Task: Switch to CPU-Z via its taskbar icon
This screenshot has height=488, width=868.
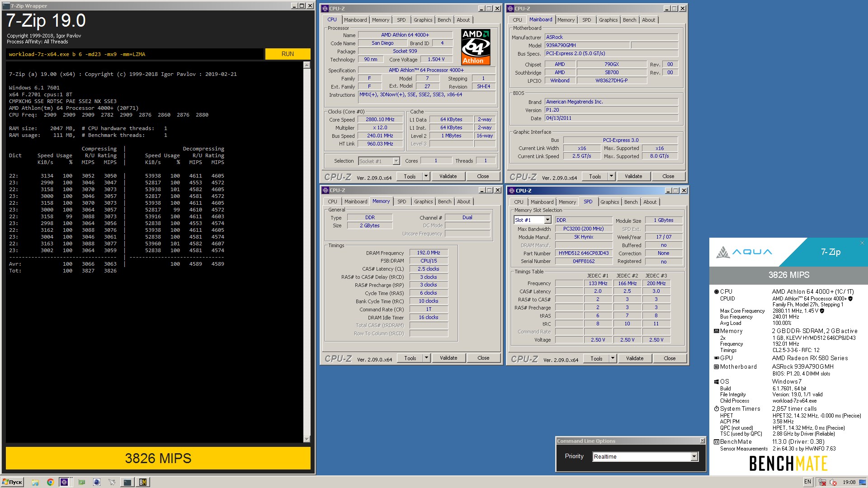Action: click(x=64, y=482)
